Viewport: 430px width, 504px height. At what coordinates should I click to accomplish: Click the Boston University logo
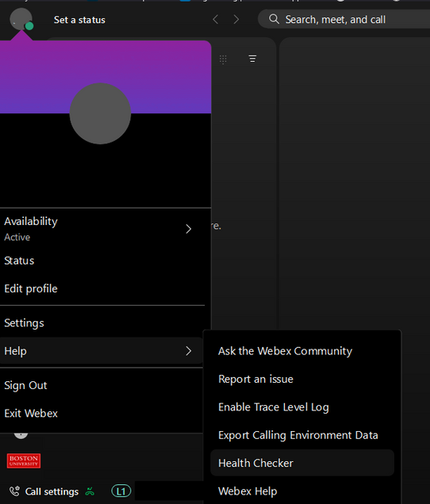(x=24, y=460)
